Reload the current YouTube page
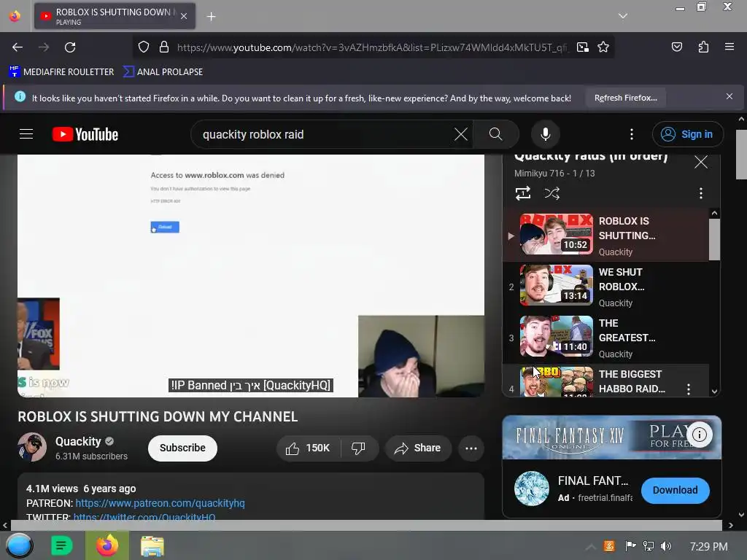The height and width of the screenshot is (560, 747). point(70,47)
